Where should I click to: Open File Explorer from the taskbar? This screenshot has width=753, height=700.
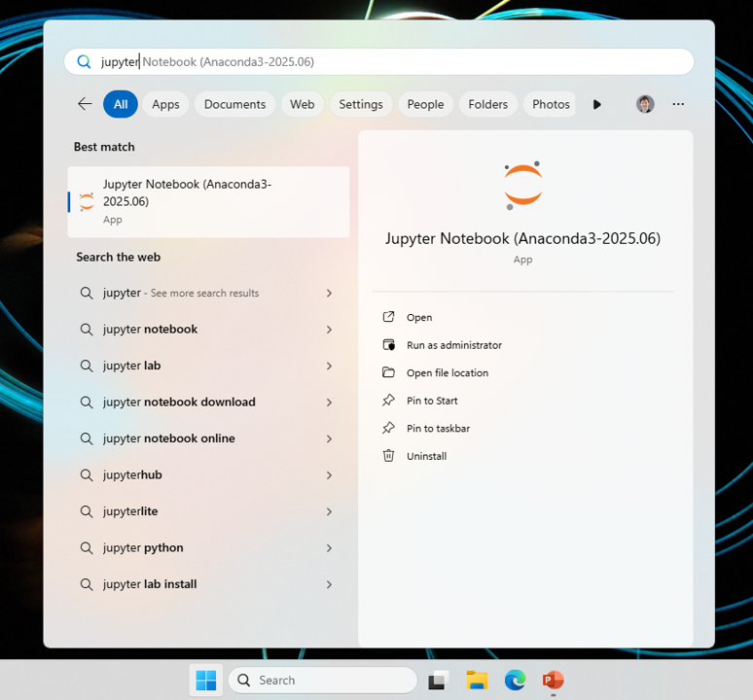tap(477, 681)
